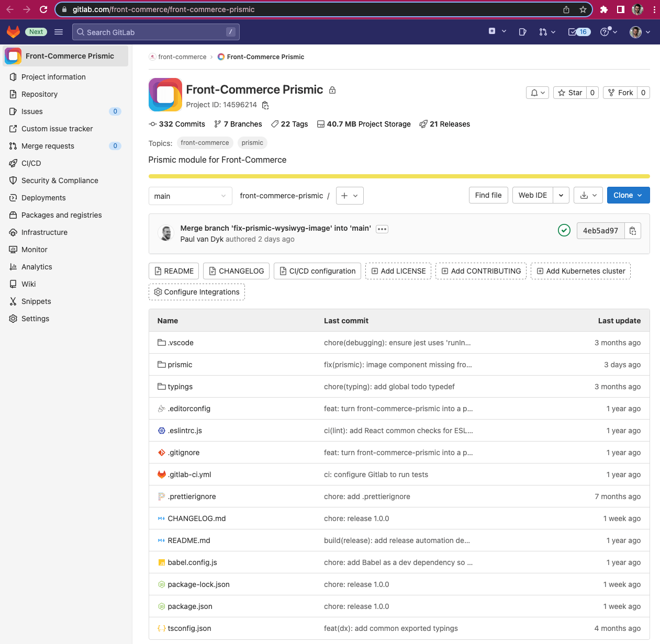Open the create new dropdown in navbar
660x644 pixels.
[497, 31]
